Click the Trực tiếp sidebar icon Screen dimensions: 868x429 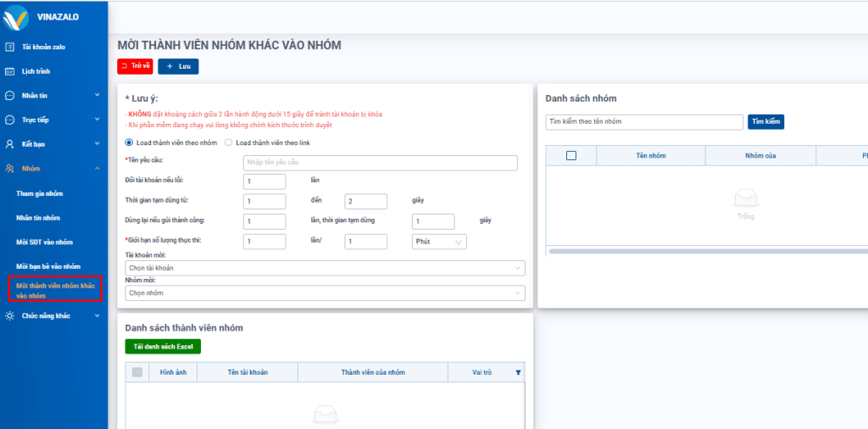pyautogui.click(x=9, y=120)
